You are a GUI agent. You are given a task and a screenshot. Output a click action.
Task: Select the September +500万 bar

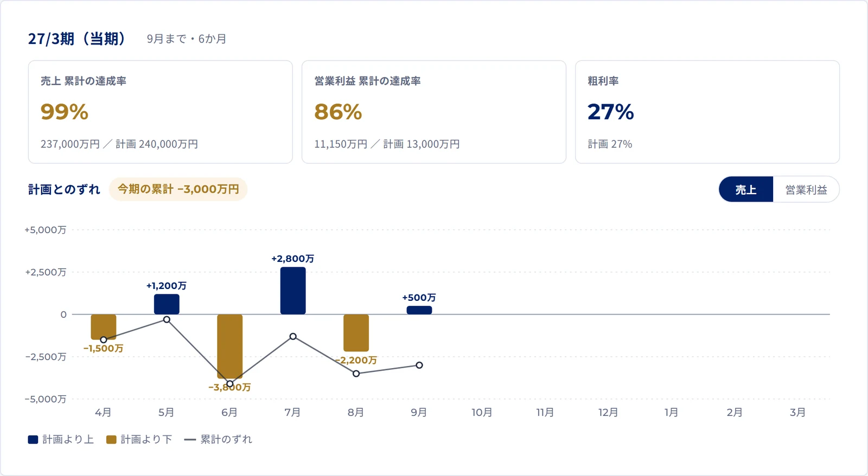419,310
